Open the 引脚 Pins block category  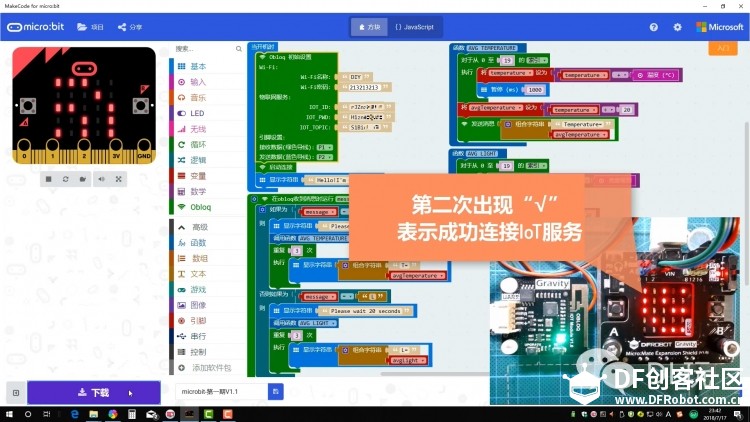coord(207,321)
